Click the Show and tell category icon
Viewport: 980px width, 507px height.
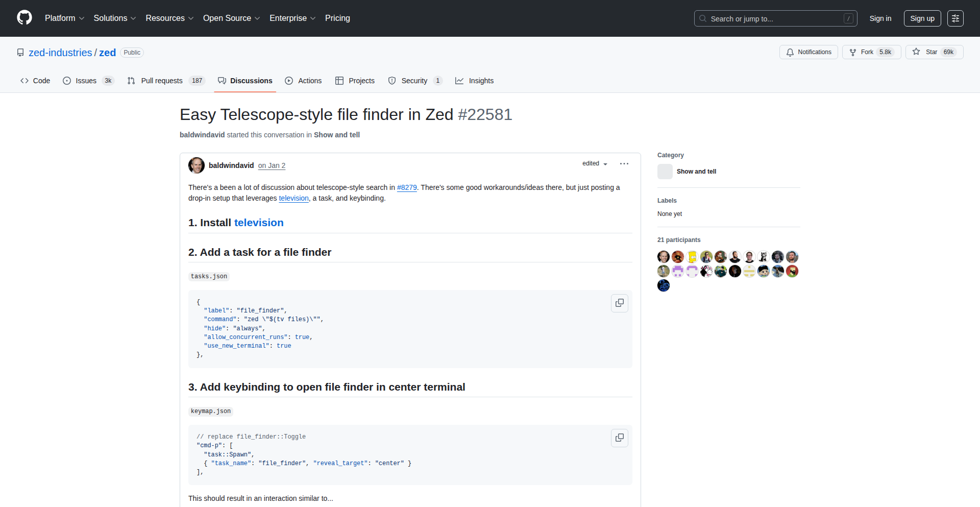pos(665,172)
